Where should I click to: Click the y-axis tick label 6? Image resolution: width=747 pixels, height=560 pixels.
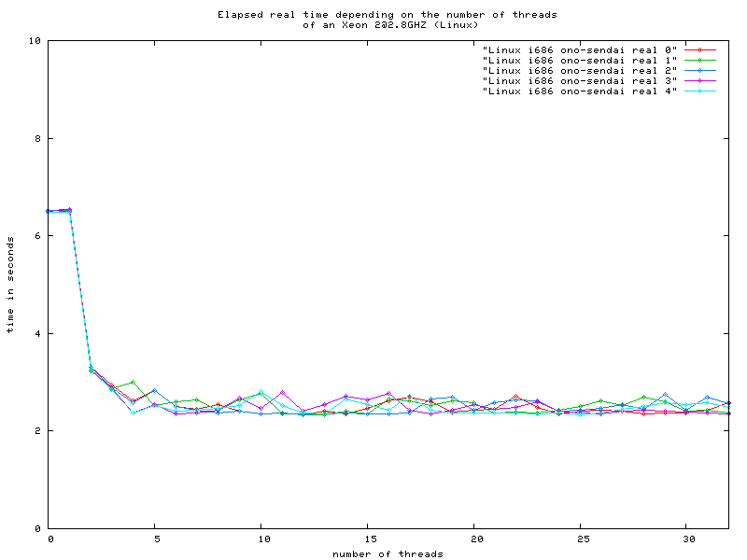point(36,236)
